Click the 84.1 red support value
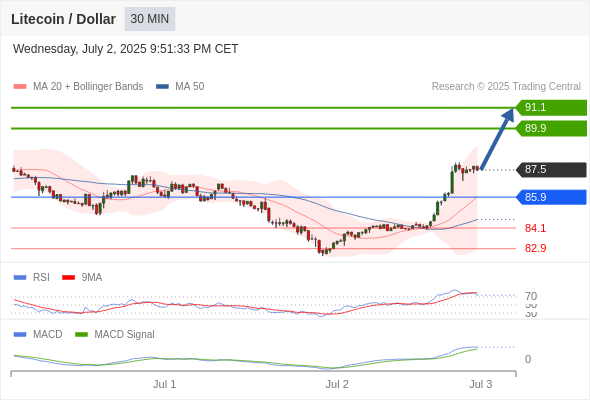The height and width of the screenshot is (400, 590). (535, 228)
